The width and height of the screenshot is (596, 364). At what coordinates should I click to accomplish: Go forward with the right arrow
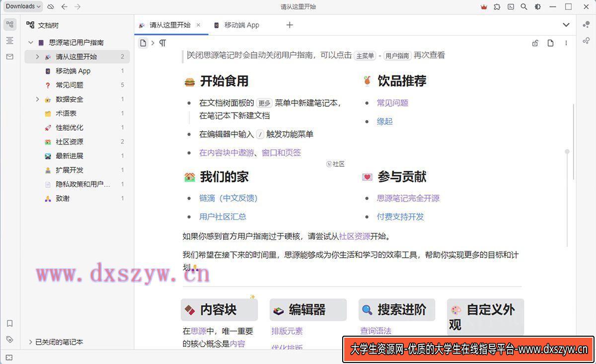[77, 6]
